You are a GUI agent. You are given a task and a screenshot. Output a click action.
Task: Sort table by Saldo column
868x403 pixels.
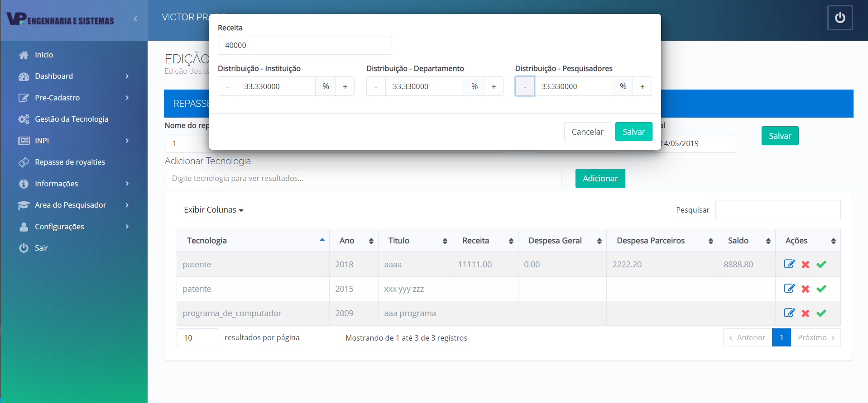(x=747, y=241)
